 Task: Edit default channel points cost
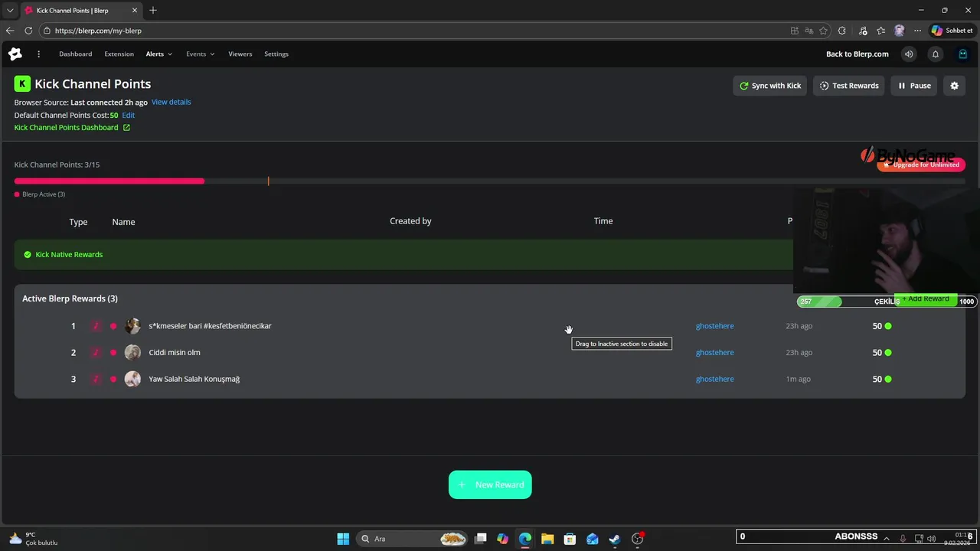click(x=129, y=115)
